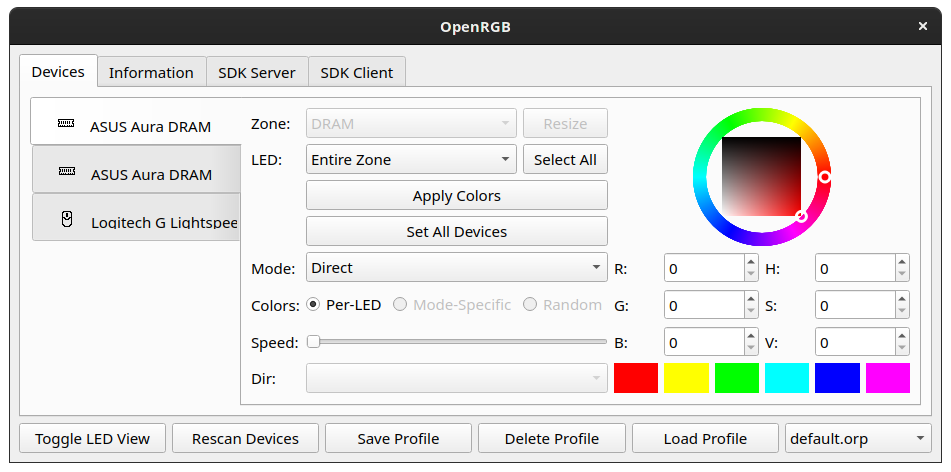951x472 pixels.
Task: Switch to the SDK Server tab
Action: point(257,73)
